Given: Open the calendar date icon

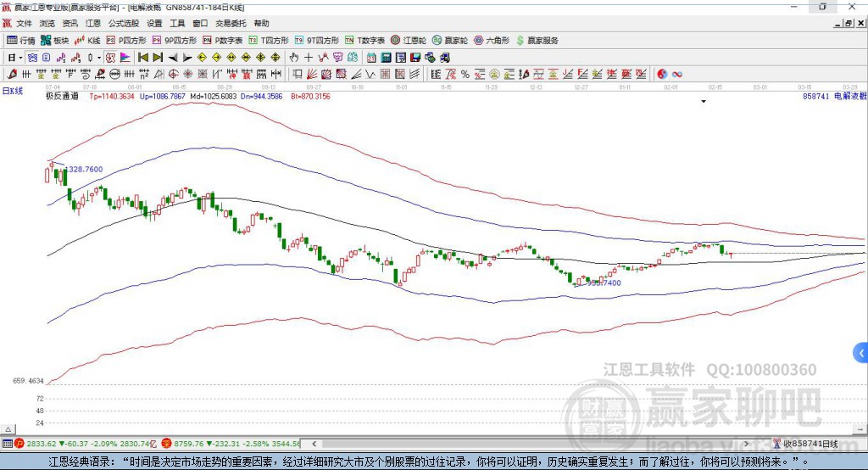Looking at the screenshot, I should pyautogui.click(x=371, y=58).
